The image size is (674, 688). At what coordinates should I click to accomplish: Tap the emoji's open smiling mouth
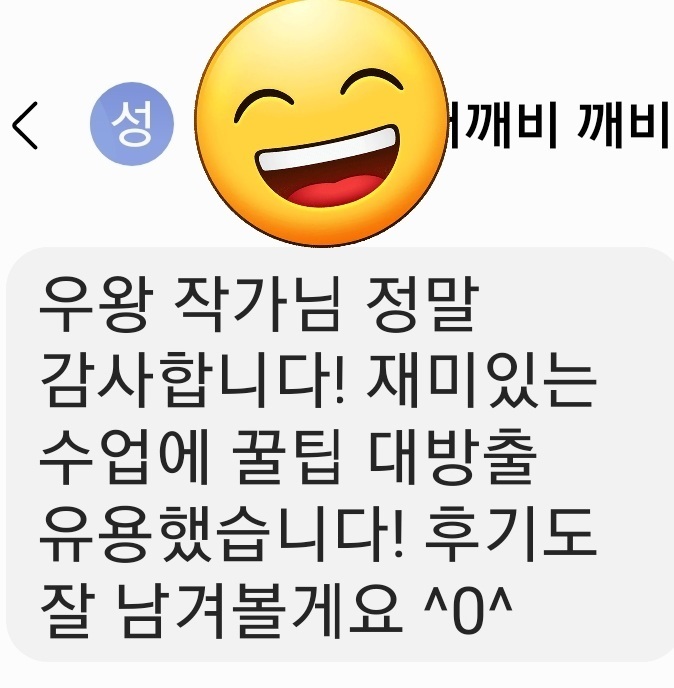click(328, 167)
